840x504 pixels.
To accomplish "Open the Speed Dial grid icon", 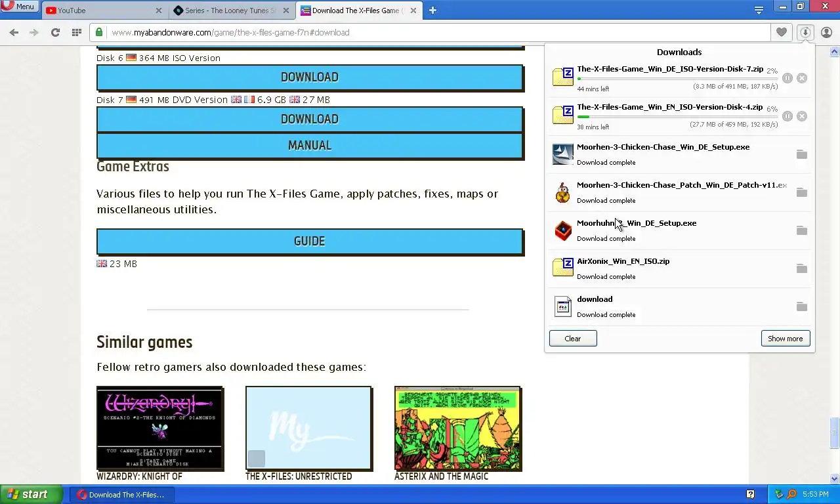I will click(77, 32).
